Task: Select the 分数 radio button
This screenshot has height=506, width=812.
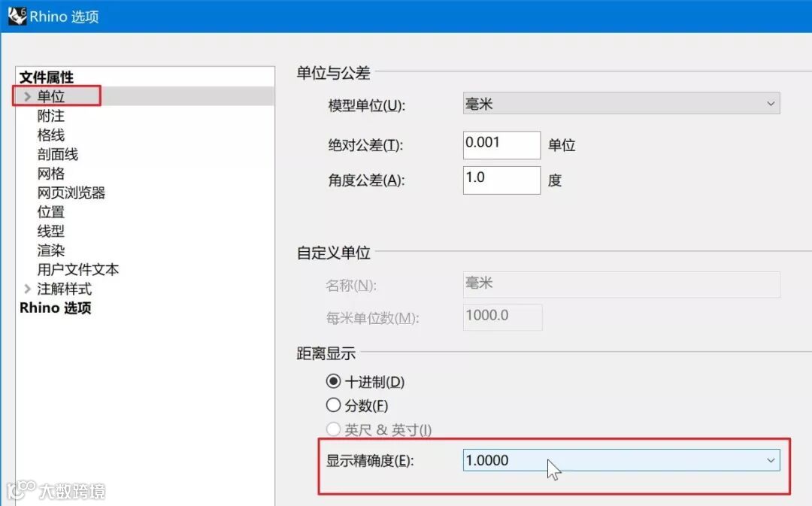Action: [x=334, y=405]
